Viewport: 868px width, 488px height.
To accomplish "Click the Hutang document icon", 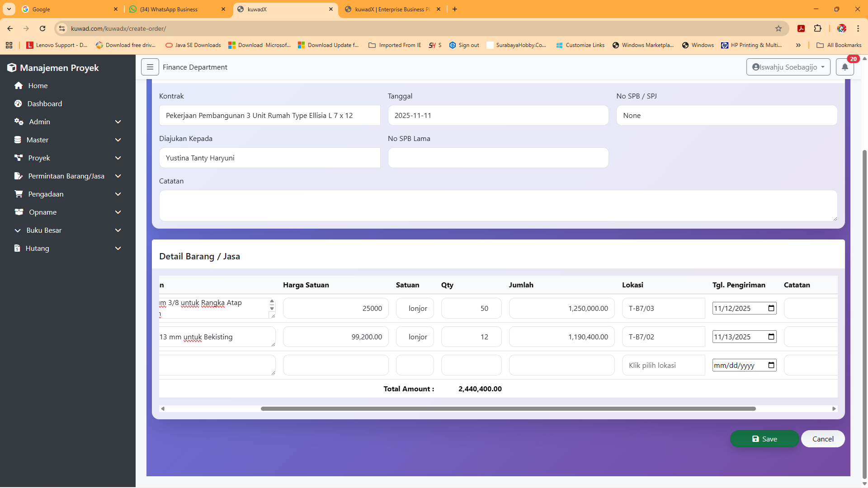I will click(17, 248).
